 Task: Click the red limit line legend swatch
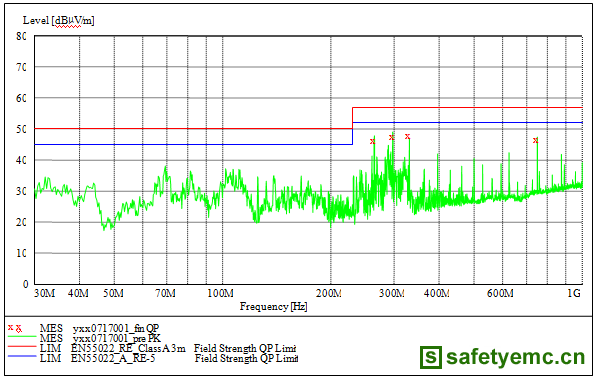[22, 346]
